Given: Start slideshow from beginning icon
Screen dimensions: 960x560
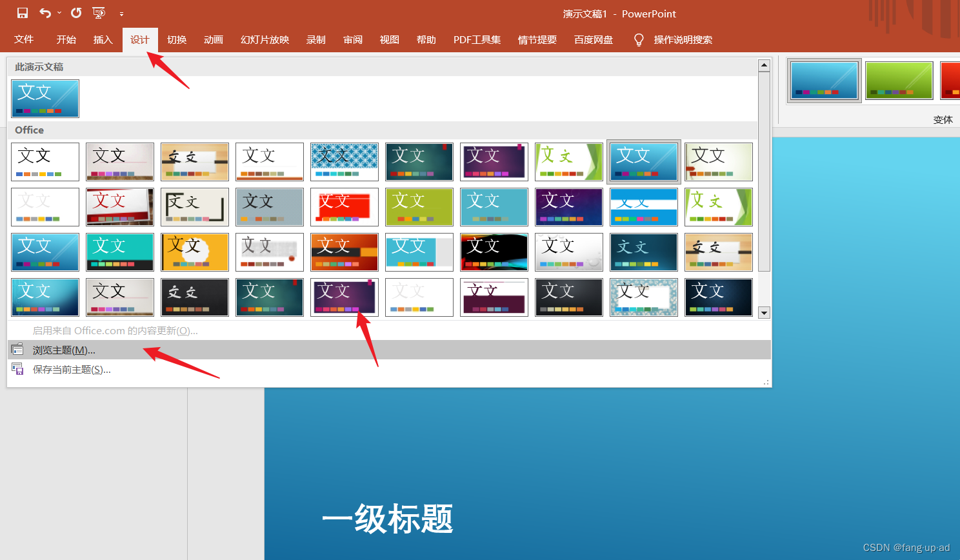Looking at the screenshot, I should (x=99, y=13).
